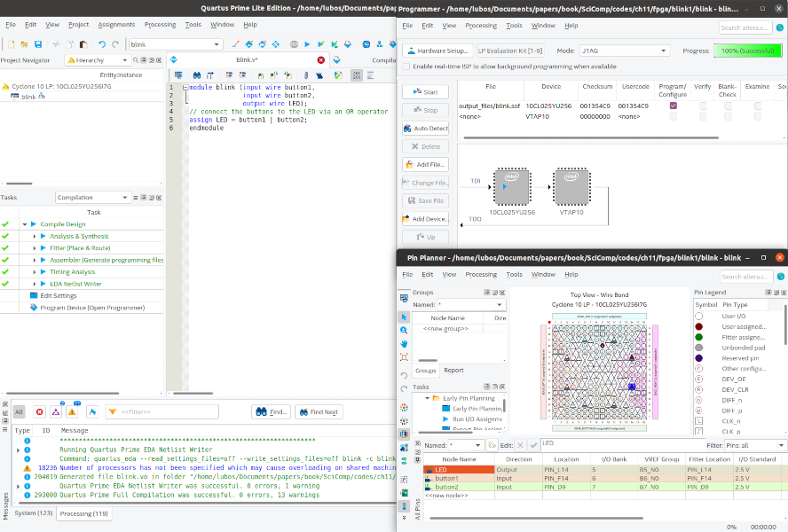Viewport: 788px width, 532px height.
Task: Save the file with the floppy disk icon
Action: [37, 44]
